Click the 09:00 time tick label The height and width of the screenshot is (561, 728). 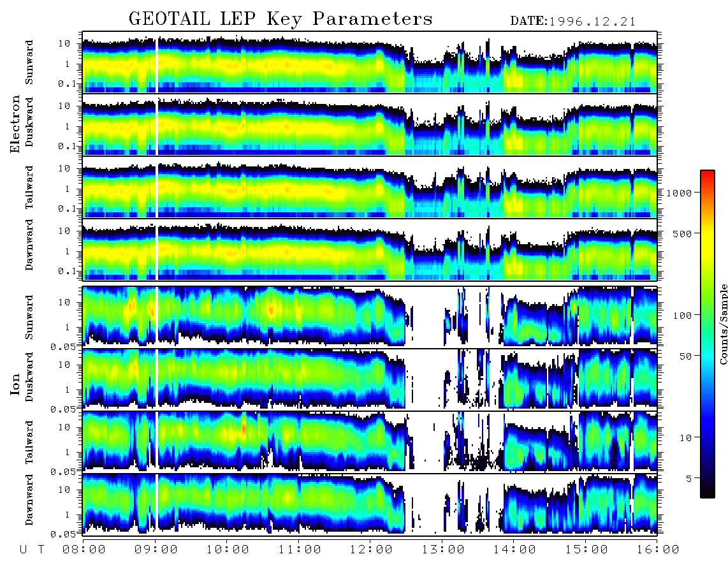pyautogui.click(x=156, y=550)
